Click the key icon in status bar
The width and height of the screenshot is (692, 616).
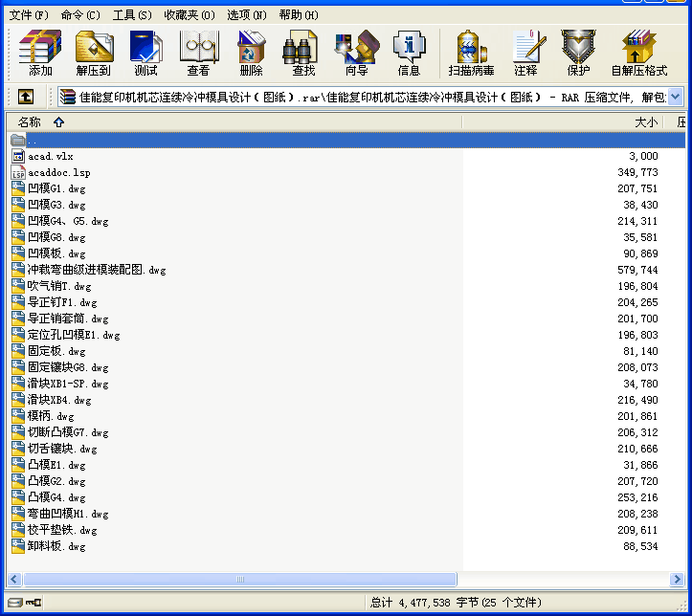[x=33, y=603]
